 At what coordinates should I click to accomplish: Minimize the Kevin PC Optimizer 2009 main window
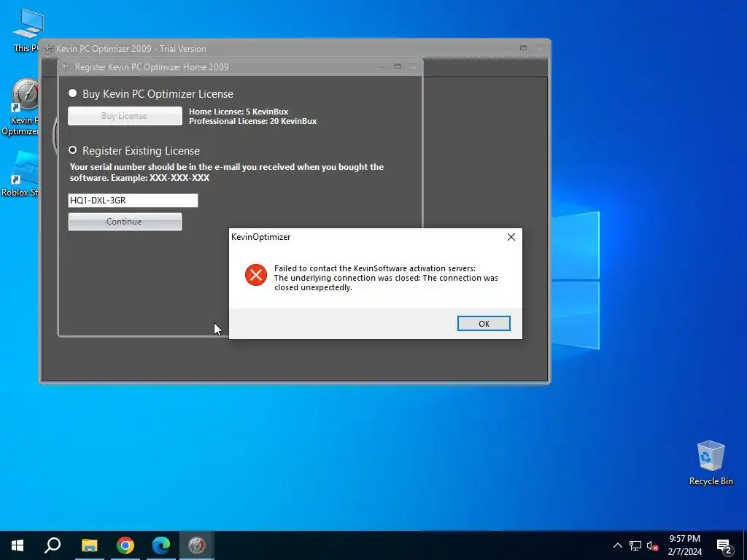tap(508, 48)
